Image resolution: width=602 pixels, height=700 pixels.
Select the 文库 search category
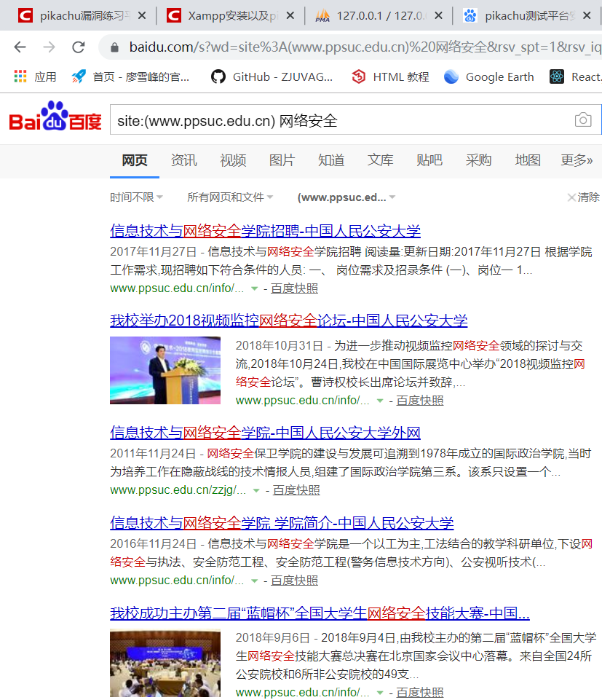pyautogui.click(x=380, y=160)
